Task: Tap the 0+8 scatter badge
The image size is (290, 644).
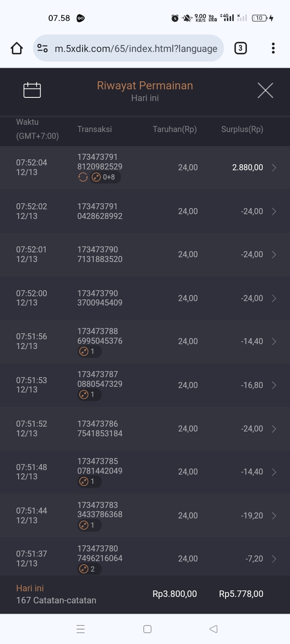Action: tap(106, 177)
